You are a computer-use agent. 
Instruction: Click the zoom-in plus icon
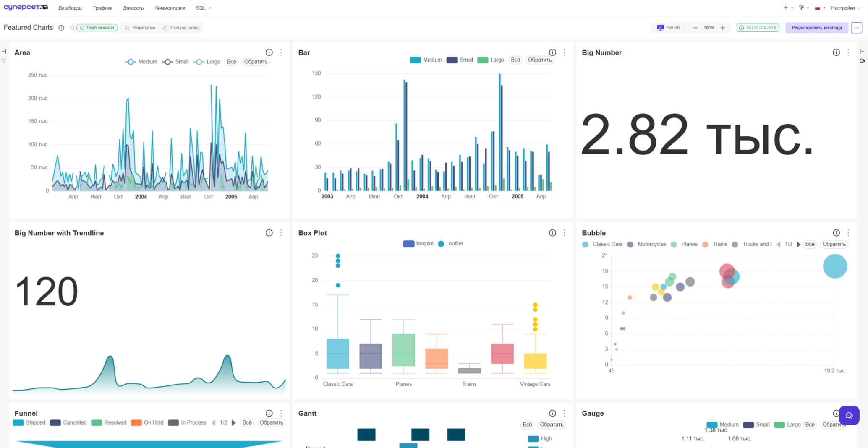pos(723,28)
